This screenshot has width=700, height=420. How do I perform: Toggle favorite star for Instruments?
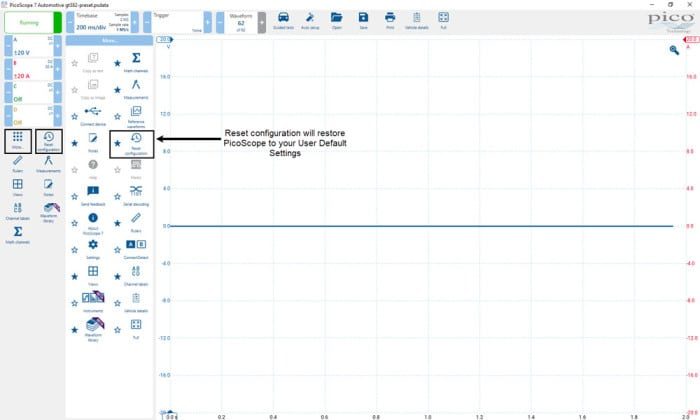75,304
